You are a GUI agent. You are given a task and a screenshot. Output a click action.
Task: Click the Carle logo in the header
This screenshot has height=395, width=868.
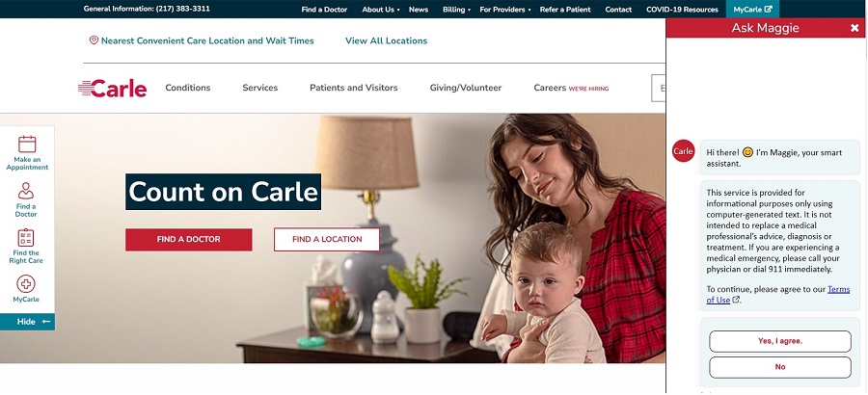click(x=113, y=88)
